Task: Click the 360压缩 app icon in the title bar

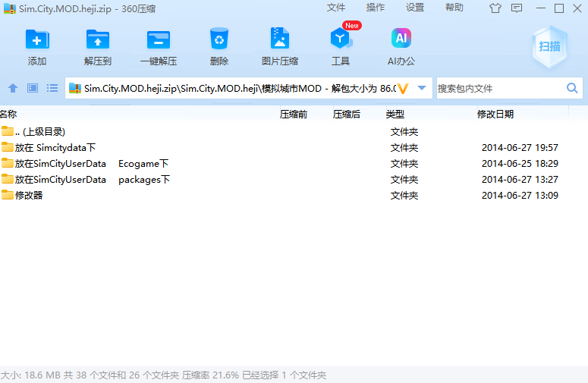Action: coord(10,8)
